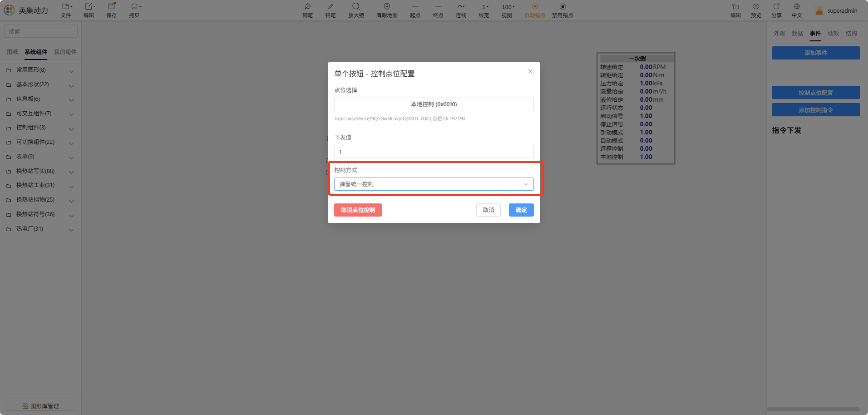Expand the 表单(9) folder
This screenshot has height=415, width=868.
click(x=40, y=157)
